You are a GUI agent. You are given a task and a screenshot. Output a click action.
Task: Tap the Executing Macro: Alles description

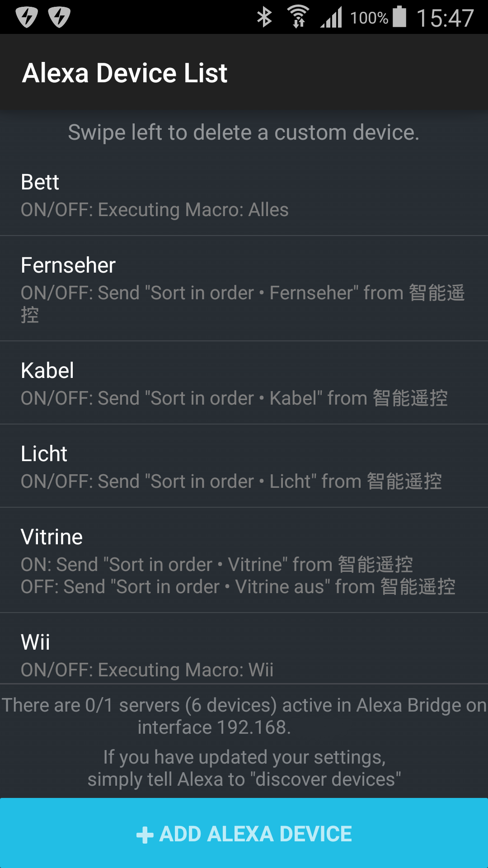click(155, 210)
